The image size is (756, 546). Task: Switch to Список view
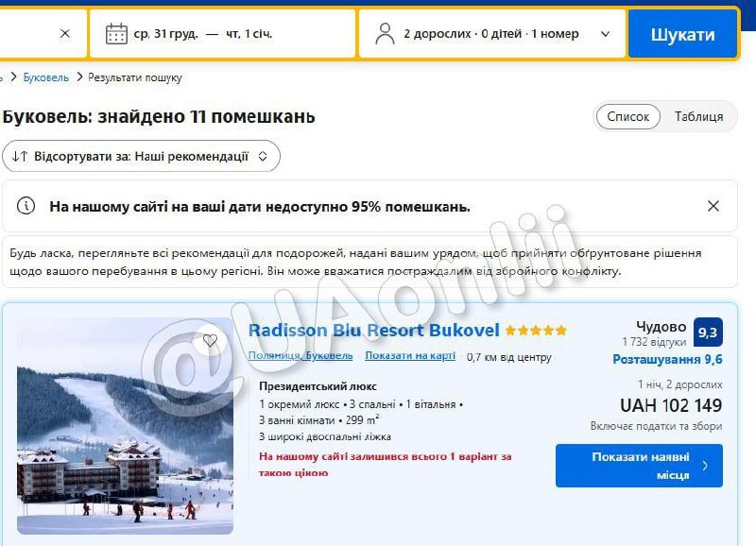point(627,116)
